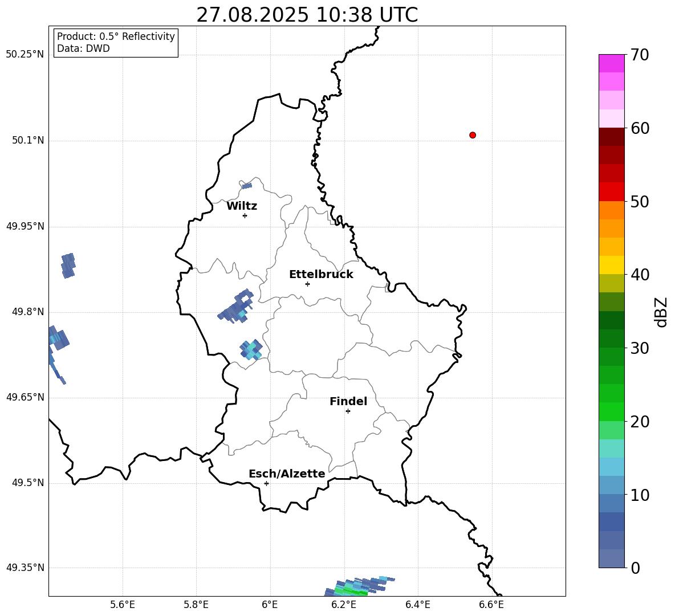Click the 49.95°N latitude label

pos(25,226)
